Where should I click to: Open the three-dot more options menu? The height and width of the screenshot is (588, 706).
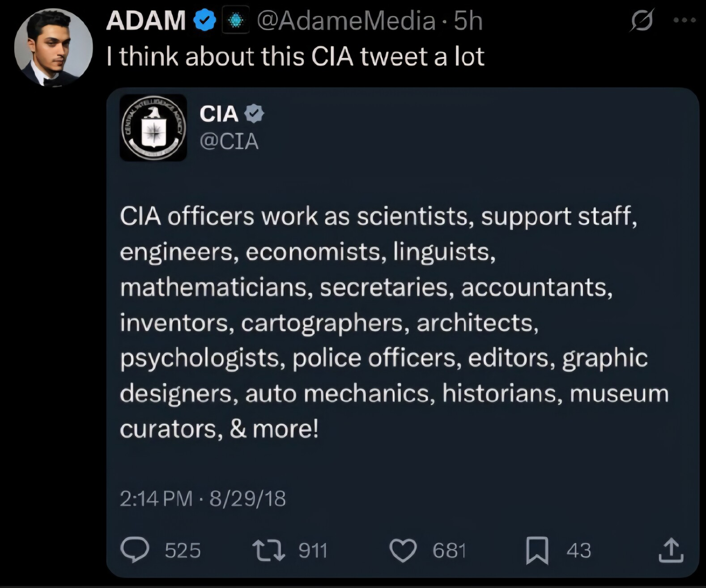(x=685, y=20)
